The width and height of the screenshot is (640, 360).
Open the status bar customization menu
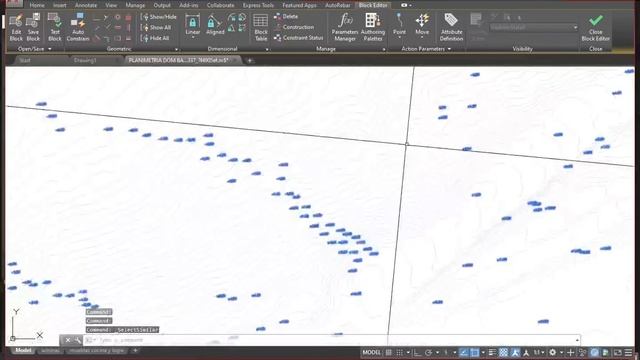point(629,352)
